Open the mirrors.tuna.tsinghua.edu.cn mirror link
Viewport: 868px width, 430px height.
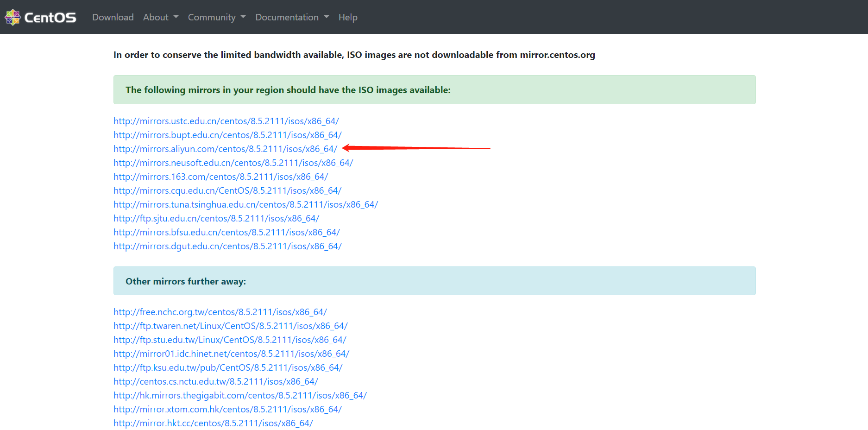click(x=246, y=204)
